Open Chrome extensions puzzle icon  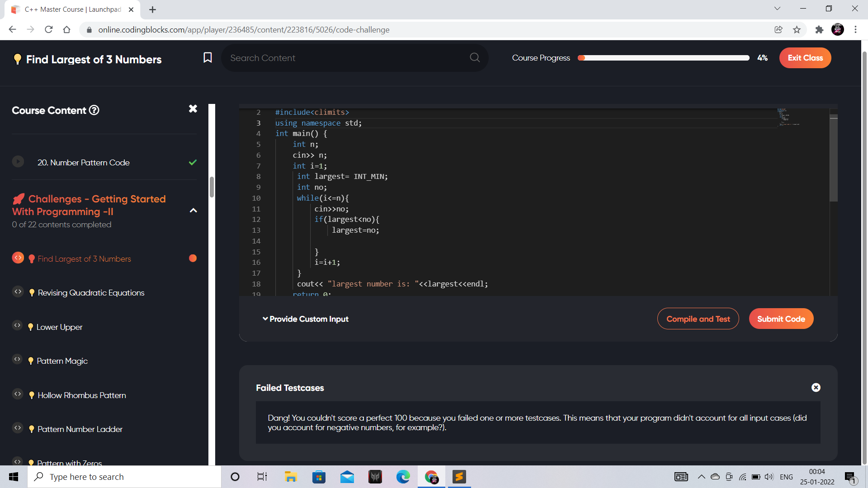pos(819,30)
